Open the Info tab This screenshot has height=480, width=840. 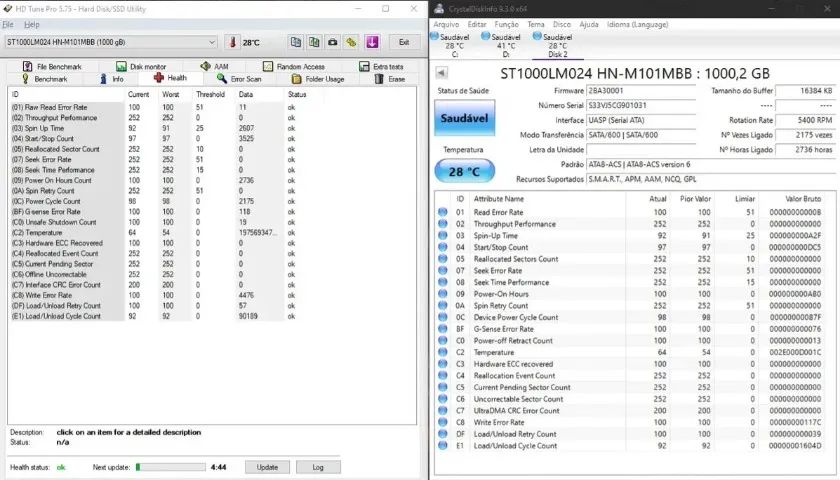[111, 79]
